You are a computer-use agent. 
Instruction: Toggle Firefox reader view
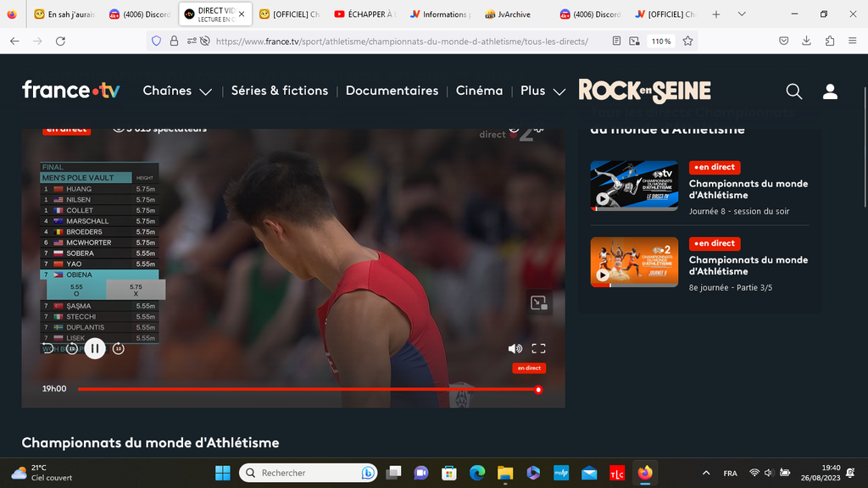pos(616,41)
